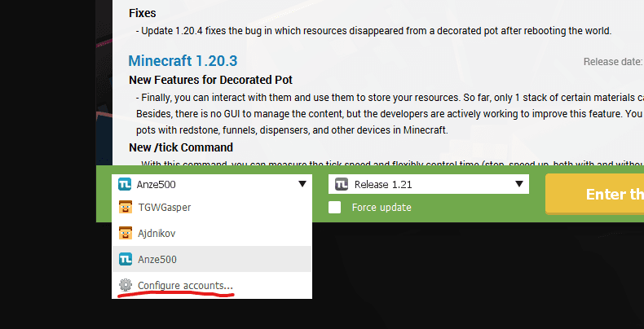Click the gear icon beside Configure accounts

(x=126, y=285)
